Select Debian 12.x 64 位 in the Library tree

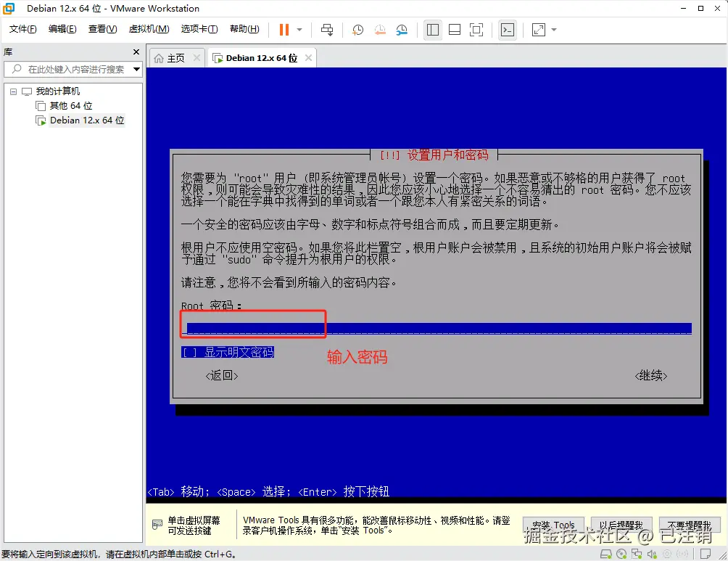86,120
